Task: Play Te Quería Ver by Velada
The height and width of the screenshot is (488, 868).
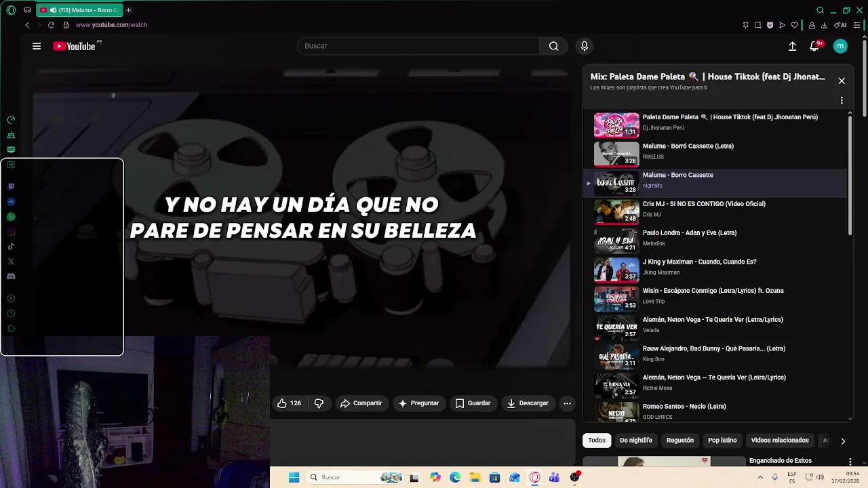Action: pos(715,327)
